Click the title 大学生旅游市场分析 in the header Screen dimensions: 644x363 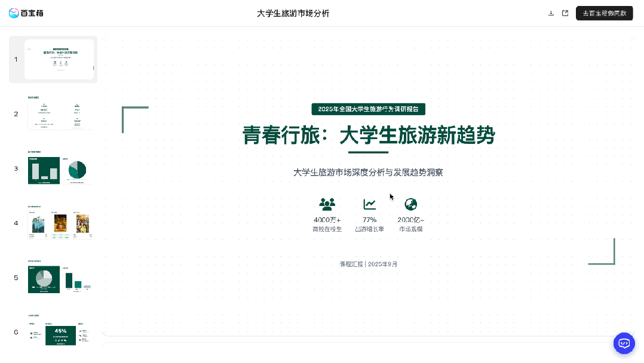point(293,13)
